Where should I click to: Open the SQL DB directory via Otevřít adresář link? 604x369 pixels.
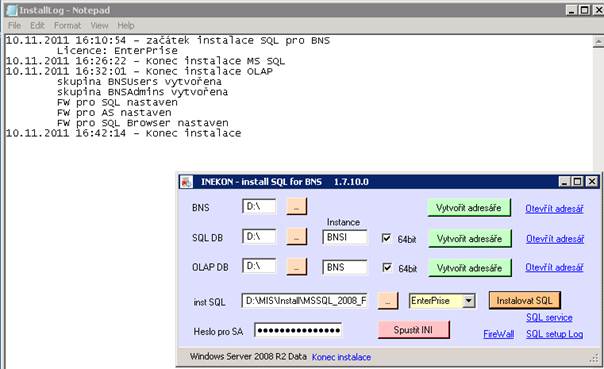pos(555,239)
